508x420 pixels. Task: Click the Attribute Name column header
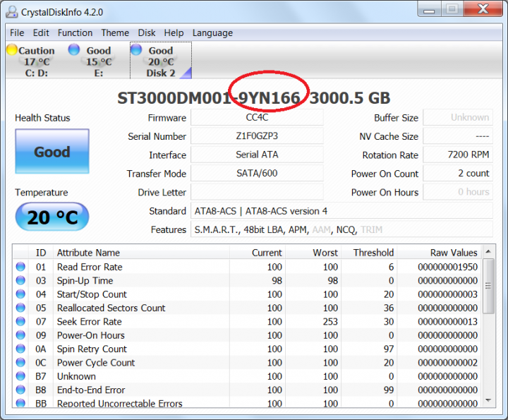pyautogui.click(x=141, y=253)
